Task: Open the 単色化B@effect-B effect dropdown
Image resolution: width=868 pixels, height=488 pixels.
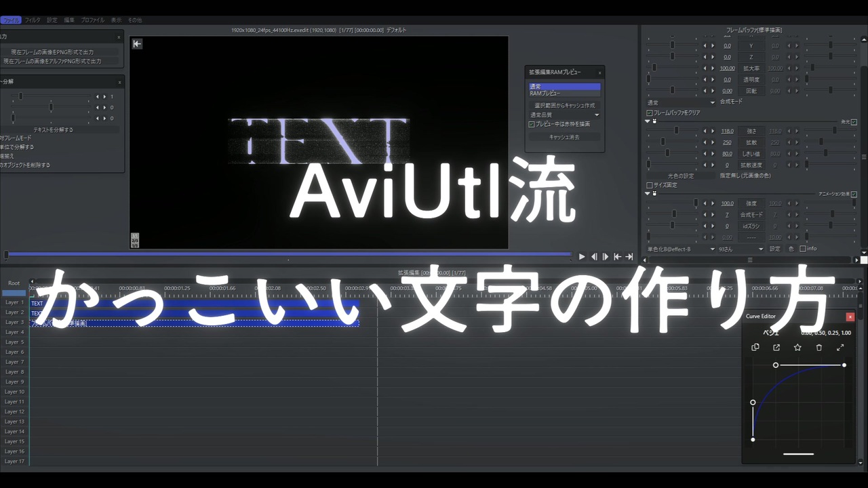Action: click(678, 249)
